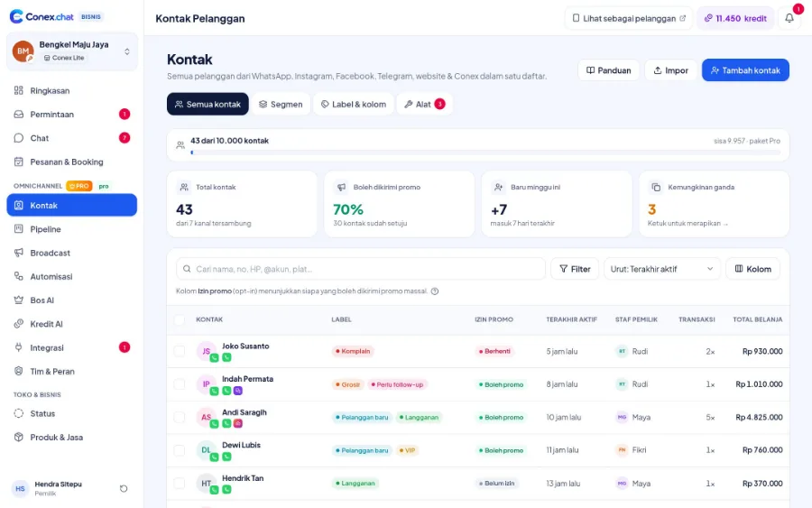
Task: Open Produk & Jasa in the sidebar
Action: click(72, 438)
